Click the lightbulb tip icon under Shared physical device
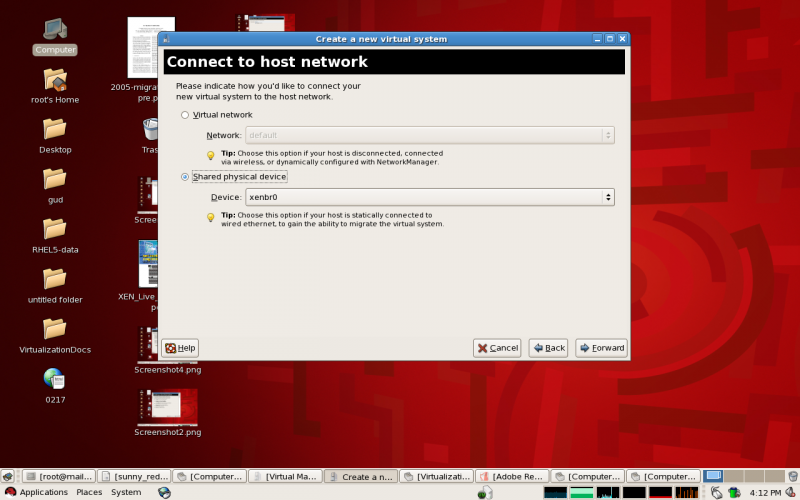This screenshot has width=800, height=500. pyautogui.click(x=210, y=217)
